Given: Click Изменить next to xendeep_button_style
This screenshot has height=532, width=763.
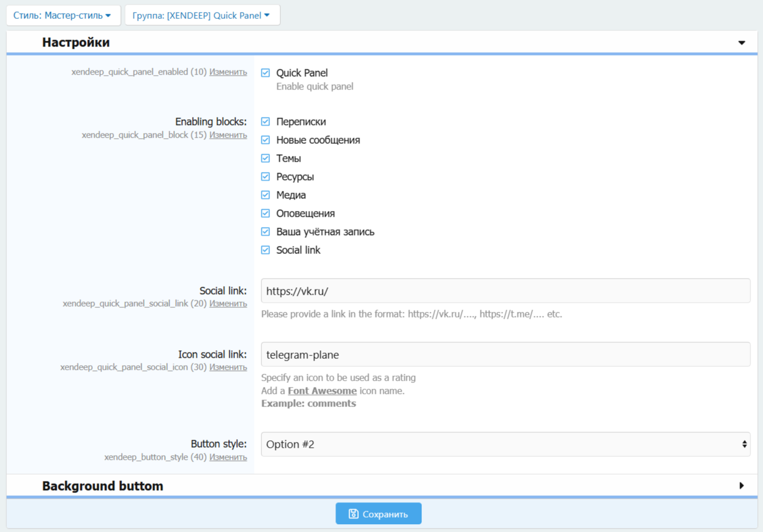Looking at the screenshot, I should click(228, 457).
